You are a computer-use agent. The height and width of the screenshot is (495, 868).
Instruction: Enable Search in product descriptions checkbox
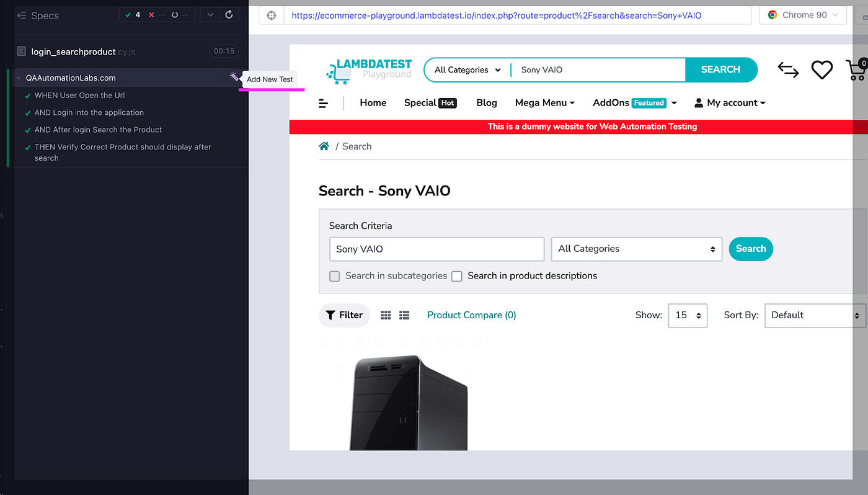pyautogui.click(x=457, y=276)
